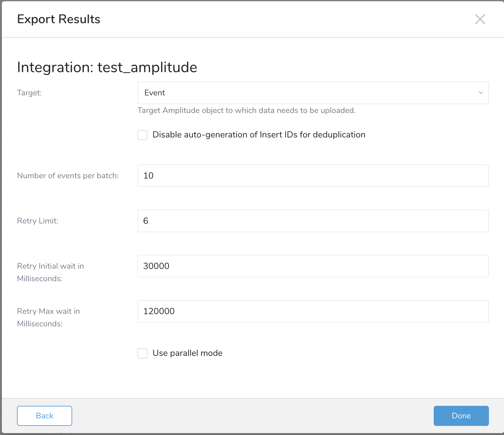Close the Export Results dialog

(x=480, y=19)
